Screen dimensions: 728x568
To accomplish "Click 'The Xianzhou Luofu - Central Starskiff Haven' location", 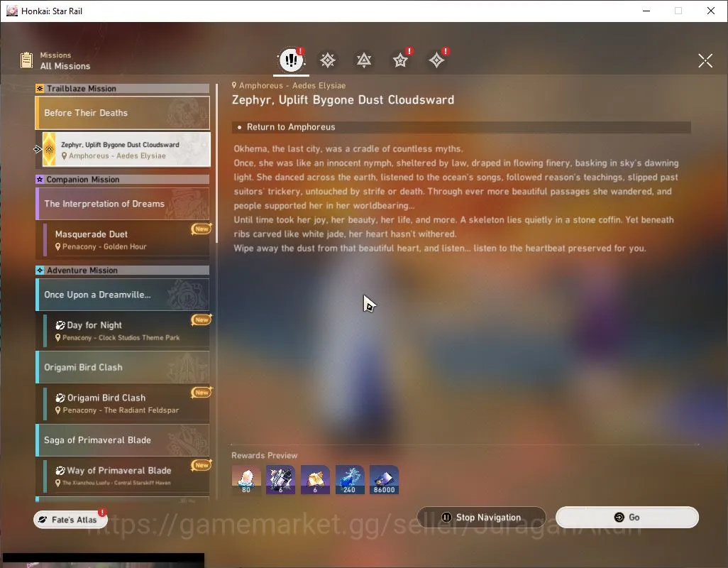I will [x=116, y=483].
